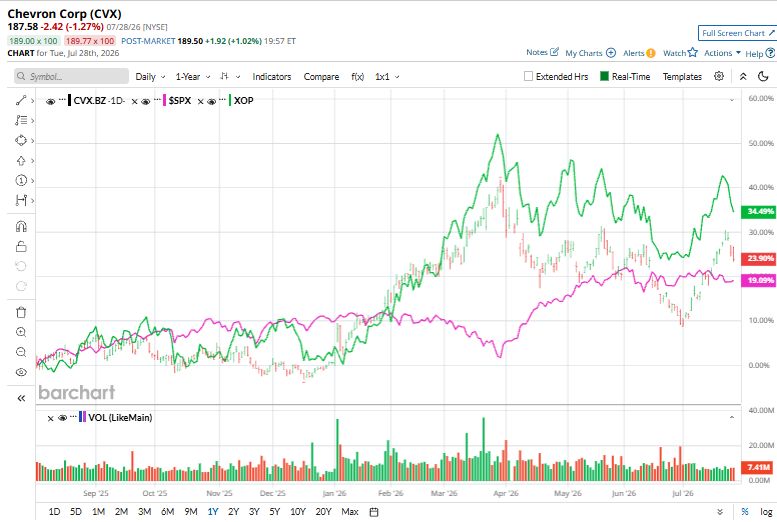Open the date range calendar picker
The width and height of the screenshot is (777, 522).
coord(374,512)
